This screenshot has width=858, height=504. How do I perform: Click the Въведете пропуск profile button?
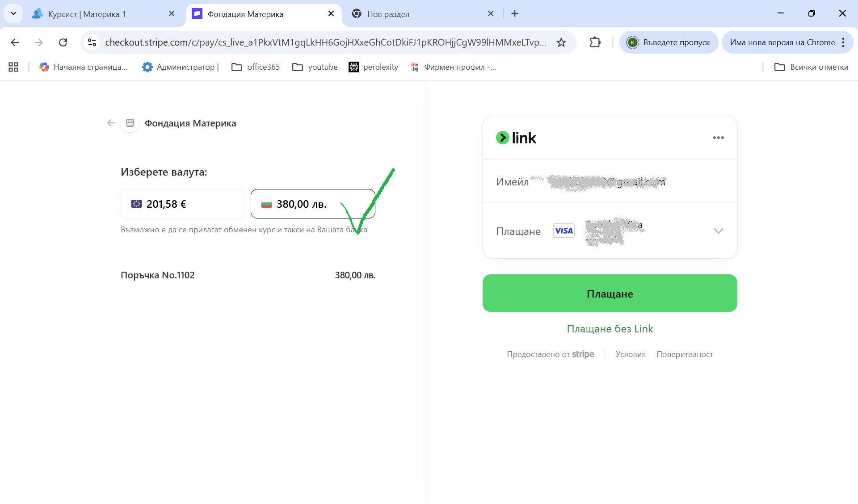[x=669, y=42]
